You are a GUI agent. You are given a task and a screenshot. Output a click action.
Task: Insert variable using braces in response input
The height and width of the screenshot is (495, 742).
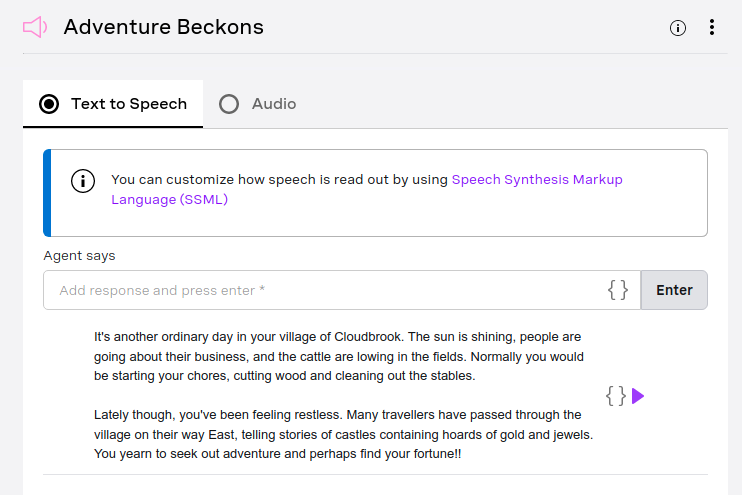point(618,290)
